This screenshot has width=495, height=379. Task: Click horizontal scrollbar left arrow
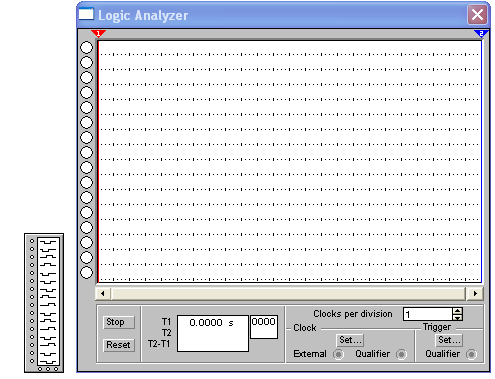103,293
